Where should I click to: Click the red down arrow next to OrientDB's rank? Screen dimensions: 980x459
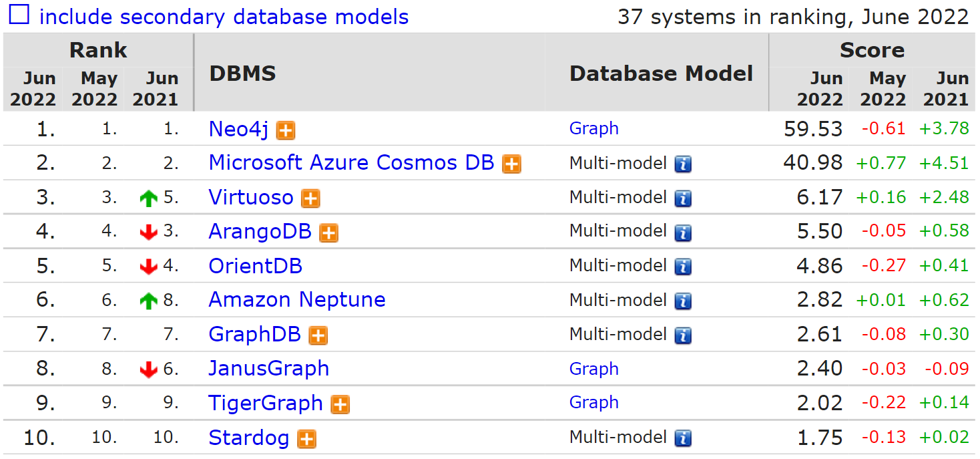(x=148, y=265)
